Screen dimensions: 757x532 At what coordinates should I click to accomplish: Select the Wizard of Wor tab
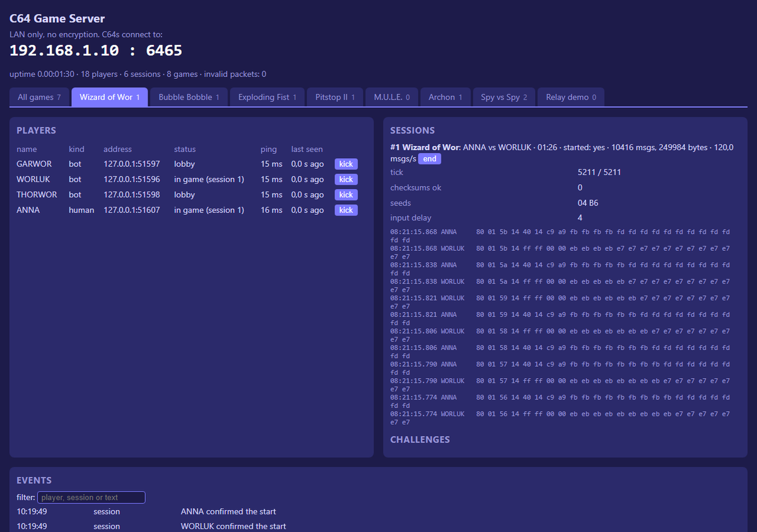(110, 97)
